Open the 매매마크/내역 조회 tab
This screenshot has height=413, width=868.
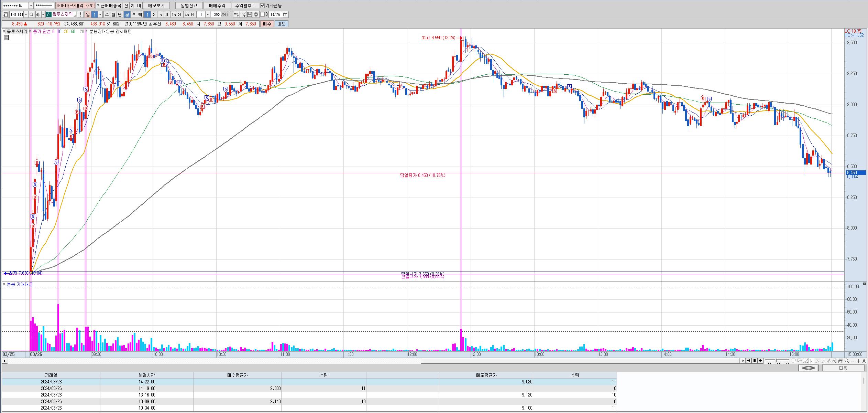pos(75,6)
